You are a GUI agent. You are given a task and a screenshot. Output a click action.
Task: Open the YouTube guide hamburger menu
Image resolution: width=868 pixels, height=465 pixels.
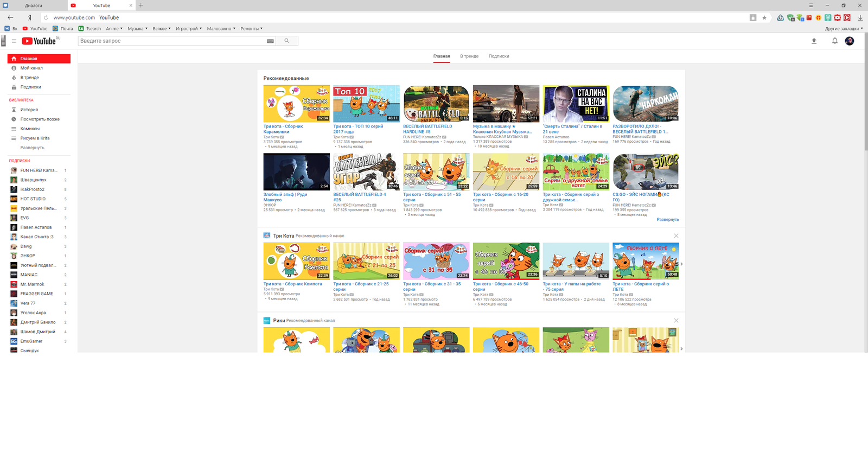[x=14, y=41]
